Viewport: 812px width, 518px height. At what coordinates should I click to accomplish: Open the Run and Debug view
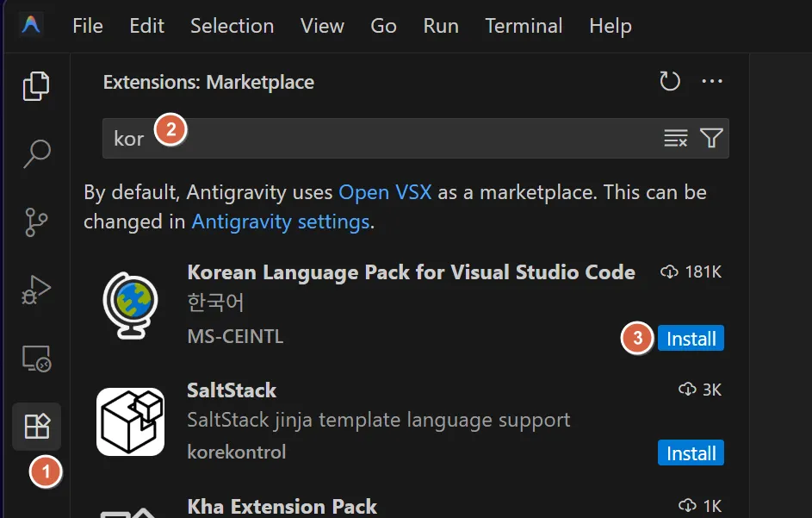tap(36, 290)
